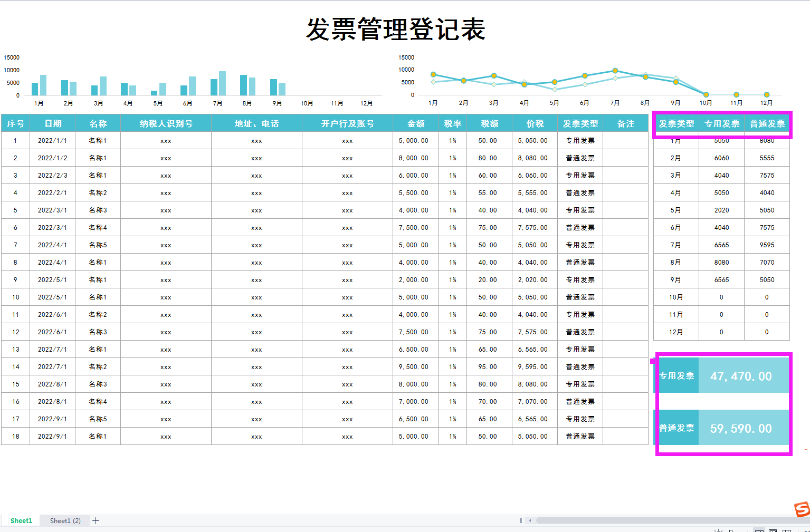Click the total cell 5,555.00
810x532 pixels.
pos(535,193)
